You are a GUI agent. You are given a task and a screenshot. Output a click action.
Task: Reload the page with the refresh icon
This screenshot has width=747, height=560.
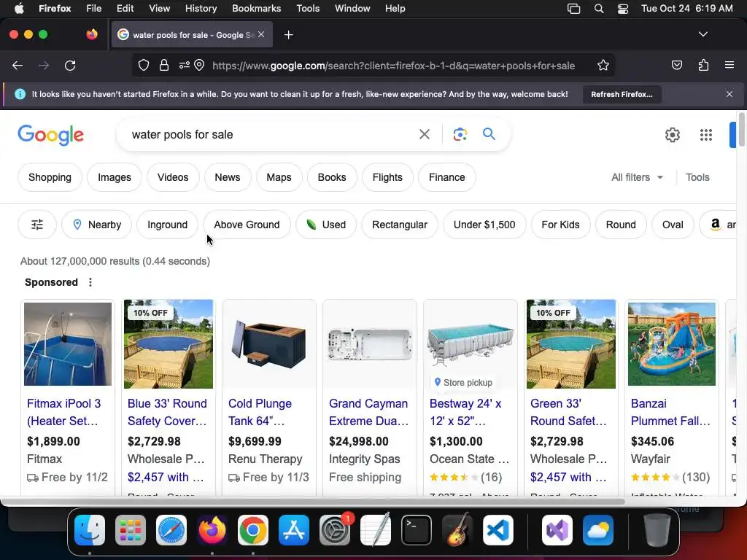click(x=70, y=65)
